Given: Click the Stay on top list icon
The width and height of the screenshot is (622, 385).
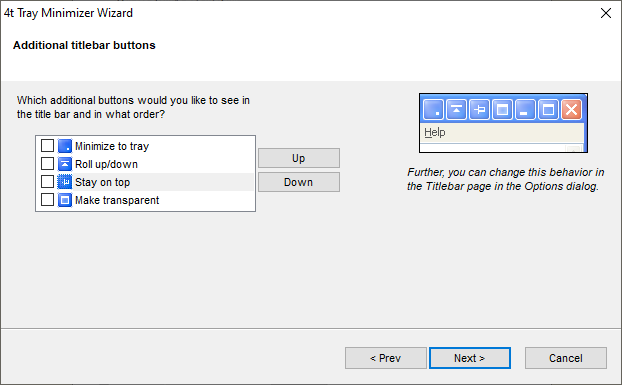Looking at the screenshot, I should (65, 182).
